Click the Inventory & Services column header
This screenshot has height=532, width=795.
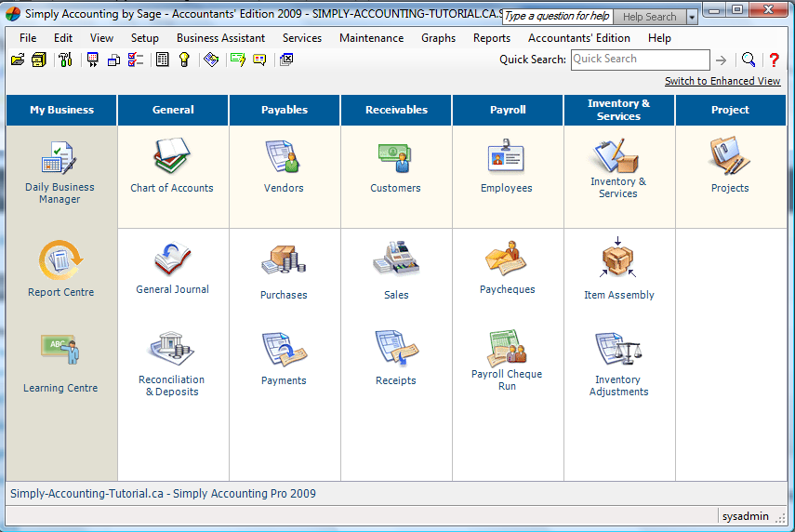[x=619, y=110]
